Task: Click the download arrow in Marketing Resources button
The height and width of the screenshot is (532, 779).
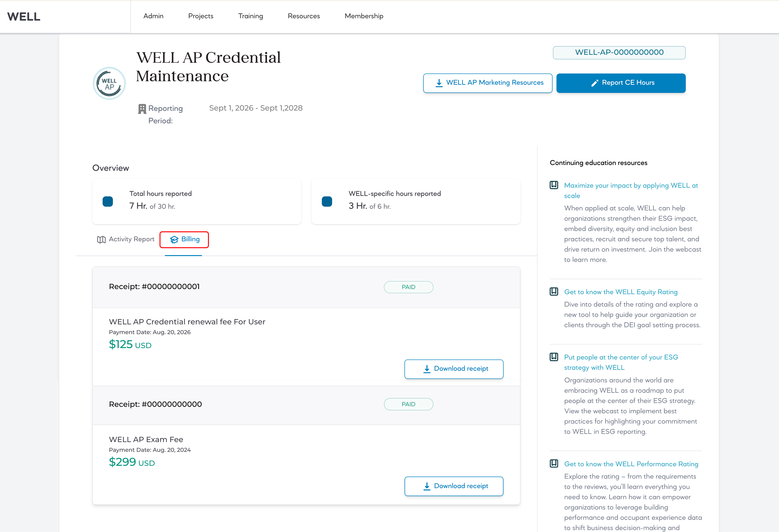Action: 439,83
